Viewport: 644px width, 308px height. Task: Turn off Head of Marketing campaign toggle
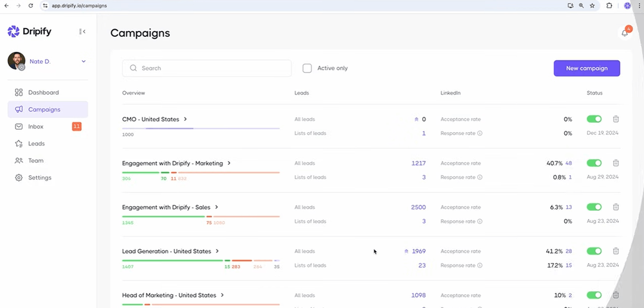click(594, 295)
